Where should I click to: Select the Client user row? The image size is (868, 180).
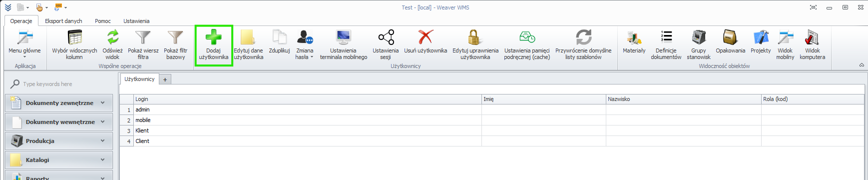click(x=492, y=141)
